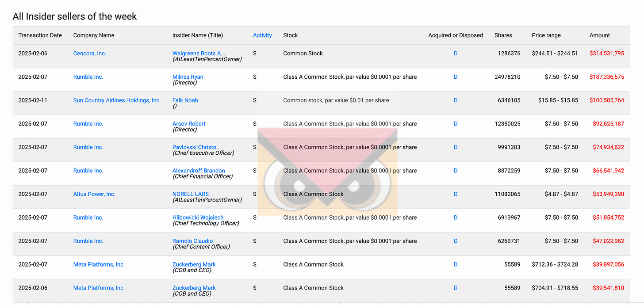644x305 pixels.
Task: Open Rumble Inc. link in Chief Executive Officer row
Action: click(x=88, y=147)
